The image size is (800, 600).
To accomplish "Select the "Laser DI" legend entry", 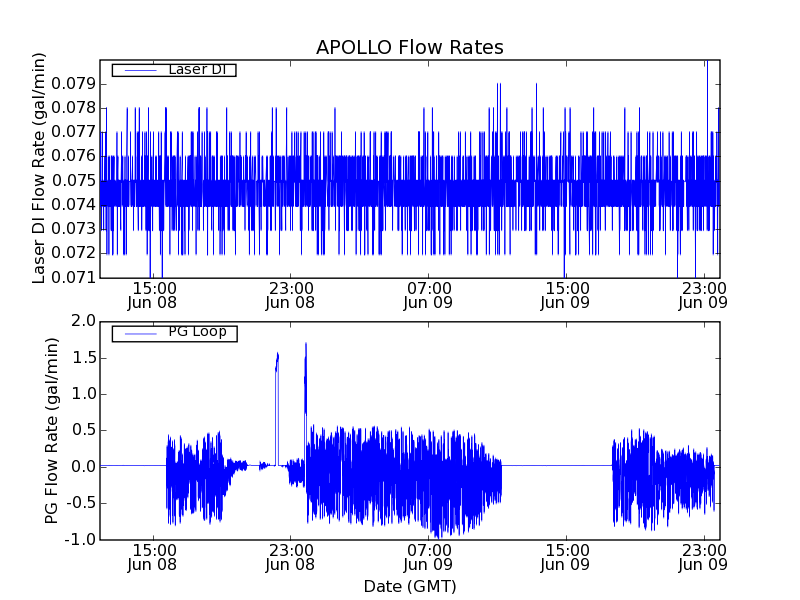I will [x=195, y=69].
